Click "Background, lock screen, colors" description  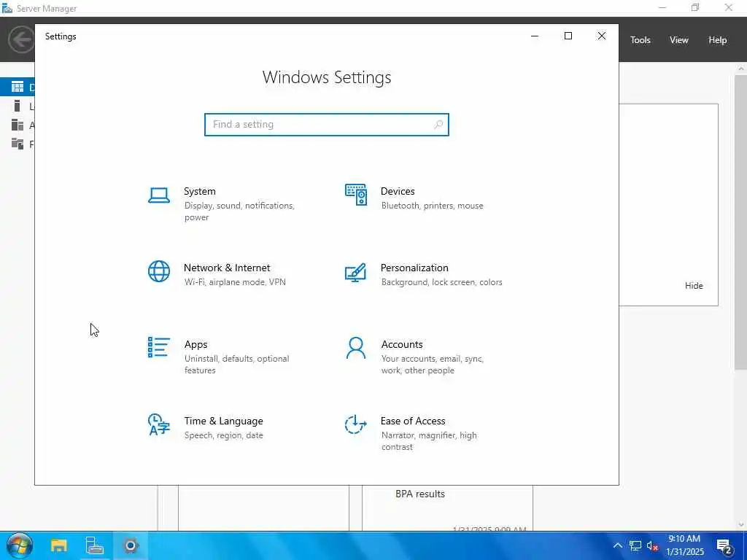[441, 282]
